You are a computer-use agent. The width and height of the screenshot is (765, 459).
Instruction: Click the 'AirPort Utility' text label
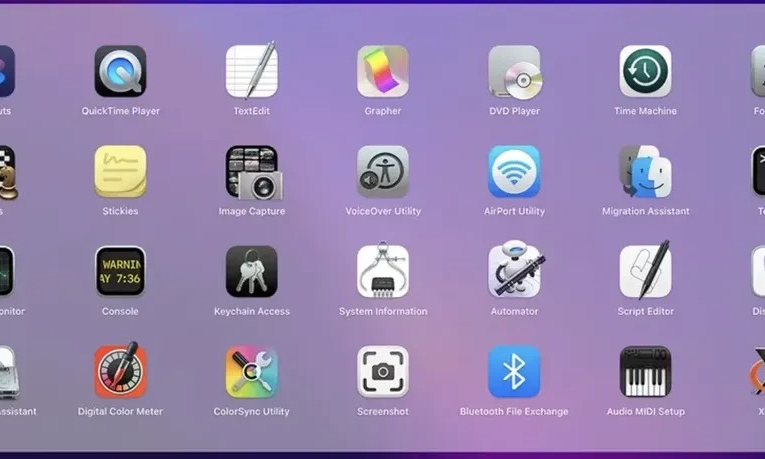(514, 211)
